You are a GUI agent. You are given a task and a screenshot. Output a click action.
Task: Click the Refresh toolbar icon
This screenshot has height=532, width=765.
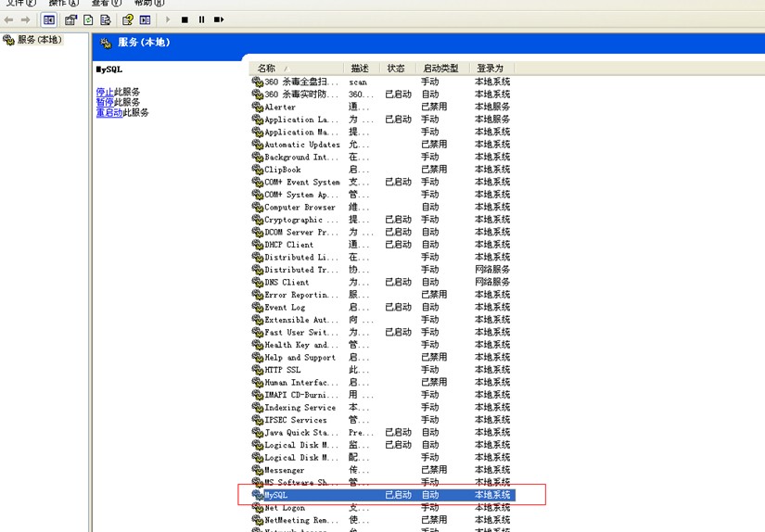pos(88,20)
